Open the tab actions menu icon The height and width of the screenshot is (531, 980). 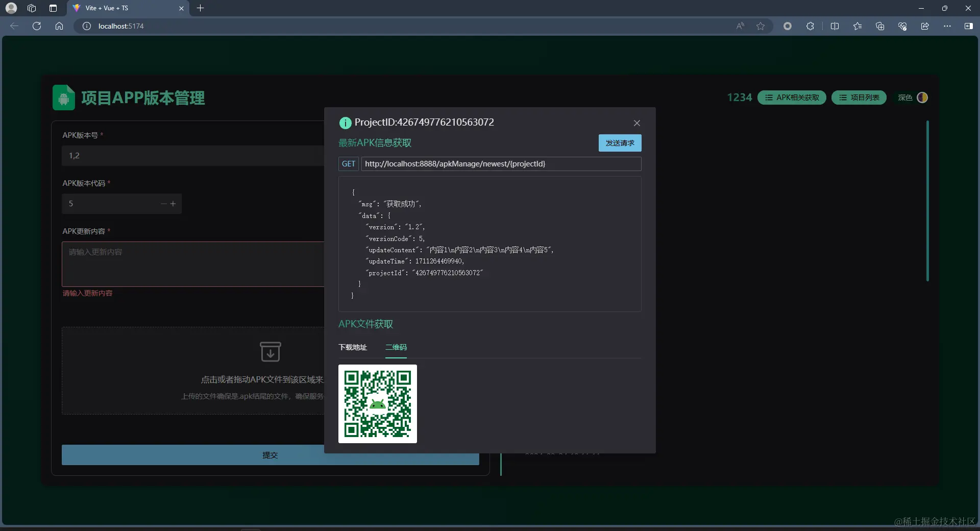(x=53, y=8)
